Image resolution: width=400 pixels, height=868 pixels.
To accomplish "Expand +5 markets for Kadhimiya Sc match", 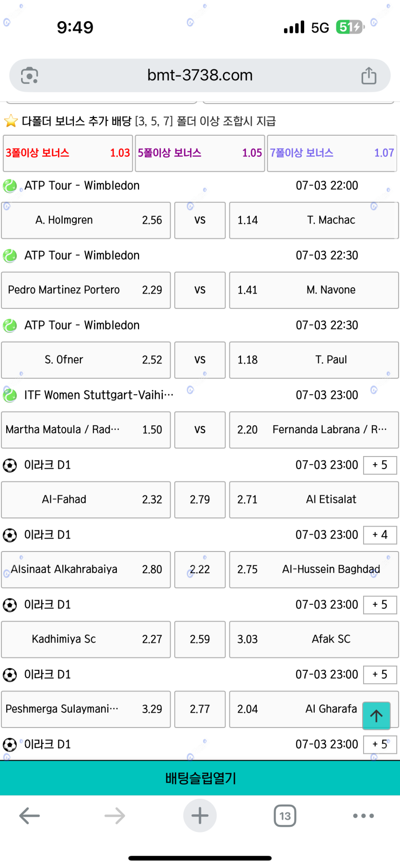I will (380, 605).
